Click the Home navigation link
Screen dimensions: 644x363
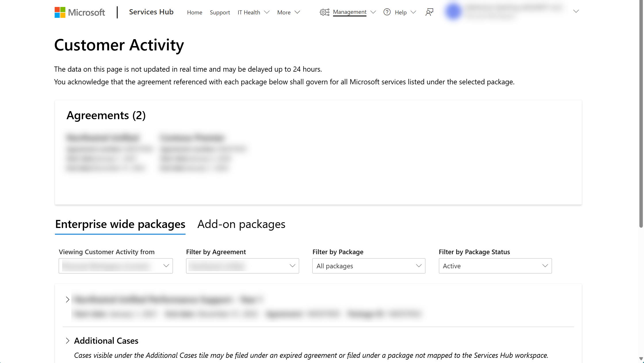coord(195,12)
